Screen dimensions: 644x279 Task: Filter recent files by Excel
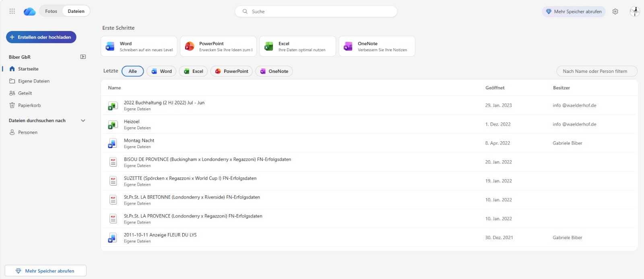tap(194, 71)
